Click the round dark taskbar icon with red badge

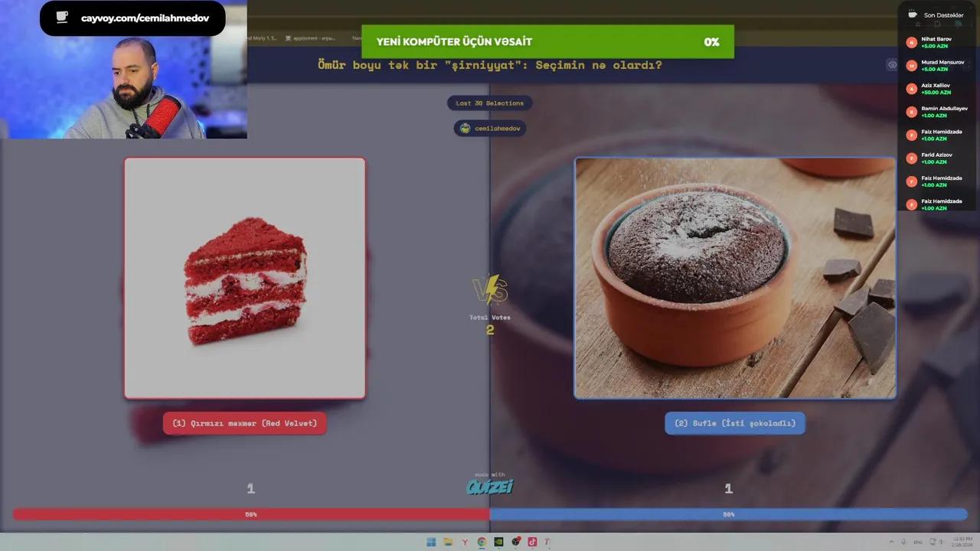click(x=516, y=542)
